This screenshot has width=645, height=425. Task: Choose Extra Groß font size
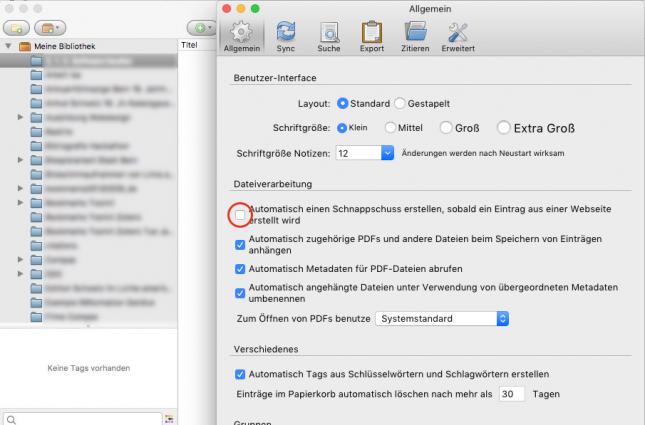tap(503, 128)
